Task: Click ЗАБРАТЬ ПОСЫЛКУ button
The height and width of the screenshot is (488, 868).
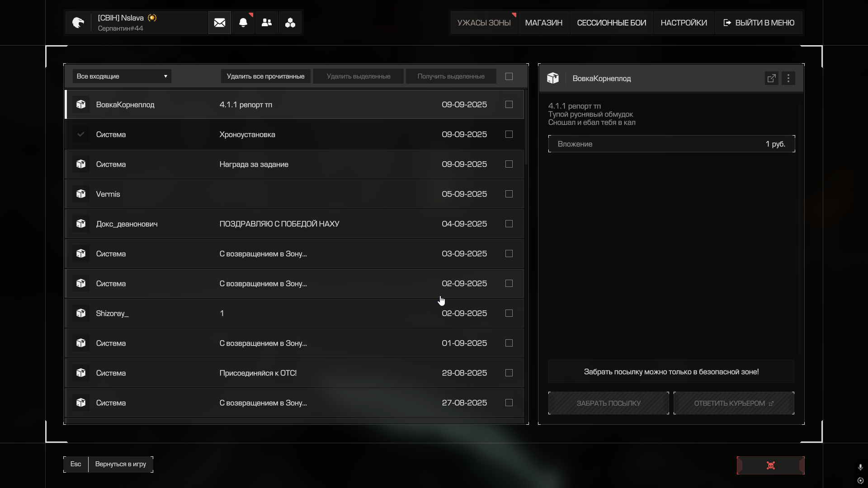Action: click(x=609, y=403)
